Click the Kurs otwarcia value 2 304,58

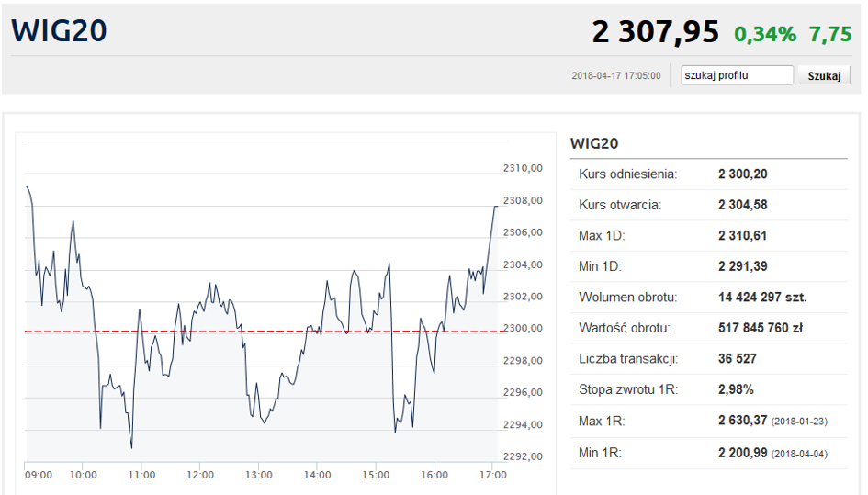pyautogui.click(x=742, y=205)
